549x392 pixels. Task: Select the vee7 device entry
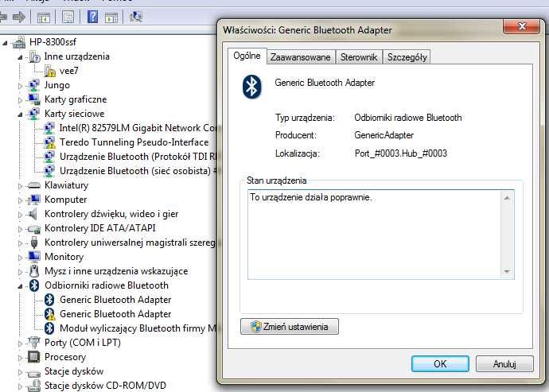[69, 71]
